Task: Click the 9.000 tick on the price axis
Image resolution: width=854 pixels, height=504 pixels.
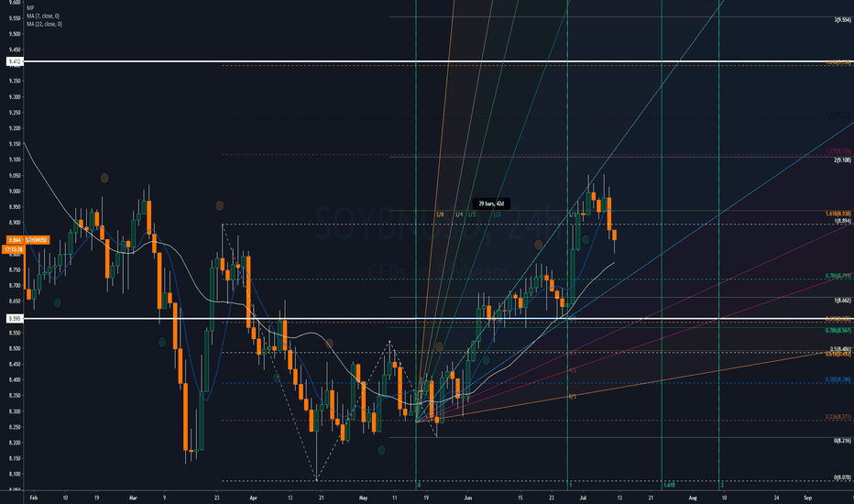Action: [14, 192]
